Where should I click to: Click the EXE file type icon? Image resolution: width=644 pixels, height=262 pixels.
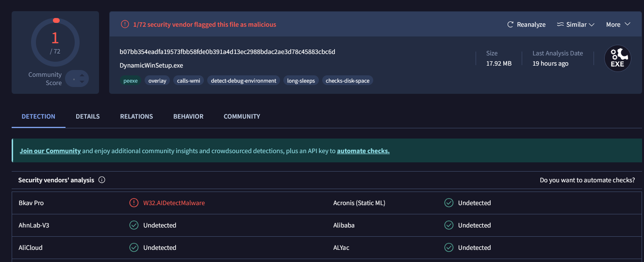click(x=617, y=59)
